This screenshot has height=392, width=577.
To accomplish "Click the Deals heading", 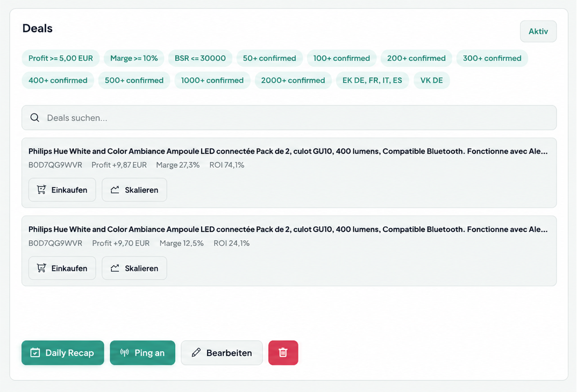I will point(38,28).
